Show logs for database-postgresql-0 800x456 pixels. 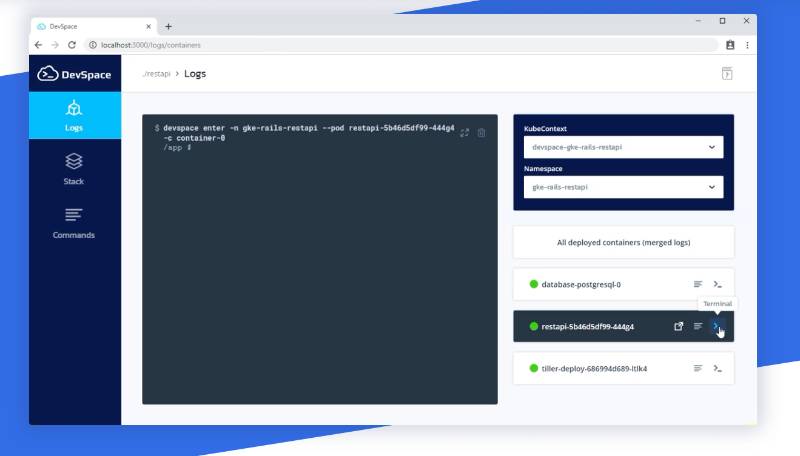[x=697, y=284]
